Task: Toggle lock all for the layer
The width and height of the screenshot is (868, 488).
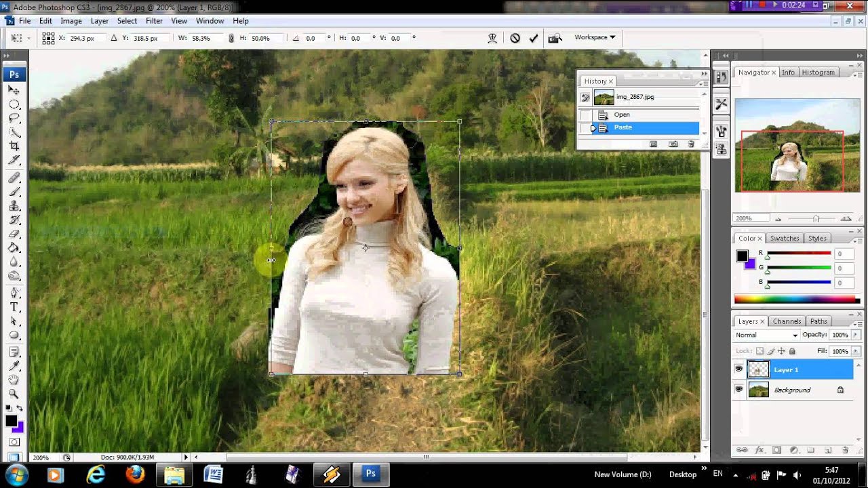Action: (x=792, y=351)
